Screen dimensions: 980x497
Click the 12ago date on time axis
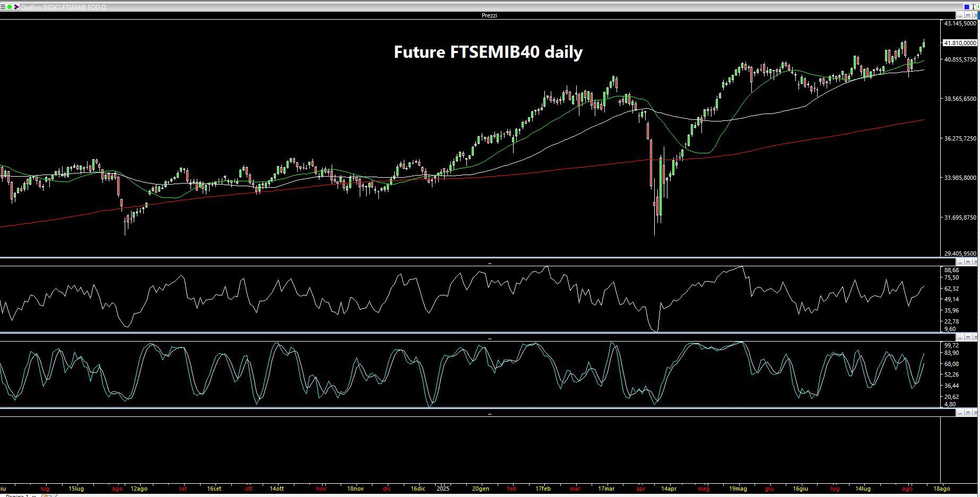tap(139, 489)
